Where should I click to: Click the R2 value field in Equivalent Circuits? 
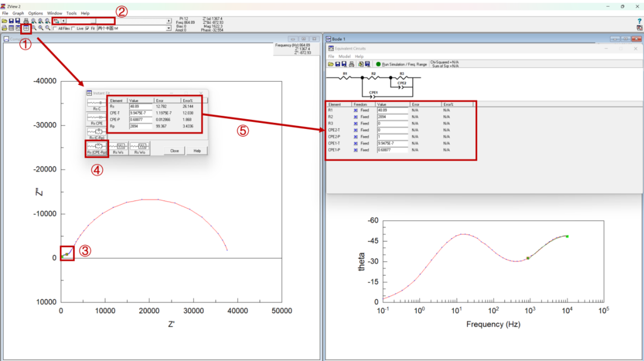[x=392, y=117]
